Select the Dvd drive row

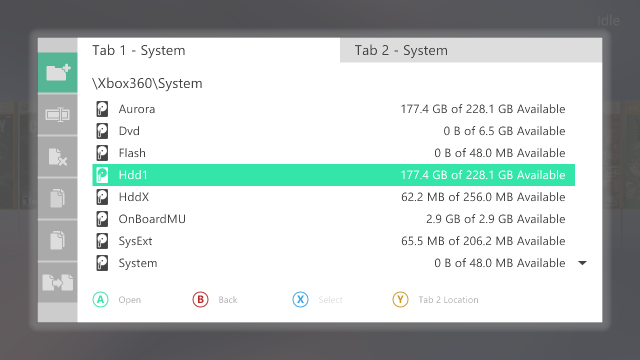pyautogui.click(x=333, y=131)
